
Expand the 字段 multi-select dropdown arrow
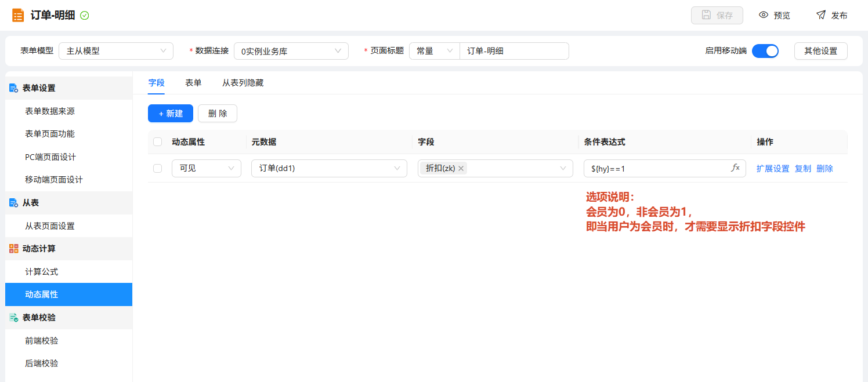tap(563, 169)
